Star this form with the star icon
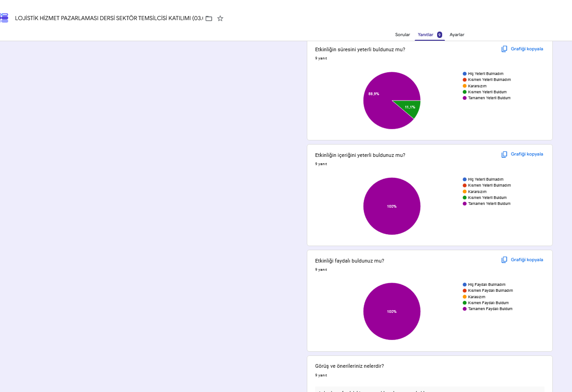572x392 pixels. [x=220, y=18]
